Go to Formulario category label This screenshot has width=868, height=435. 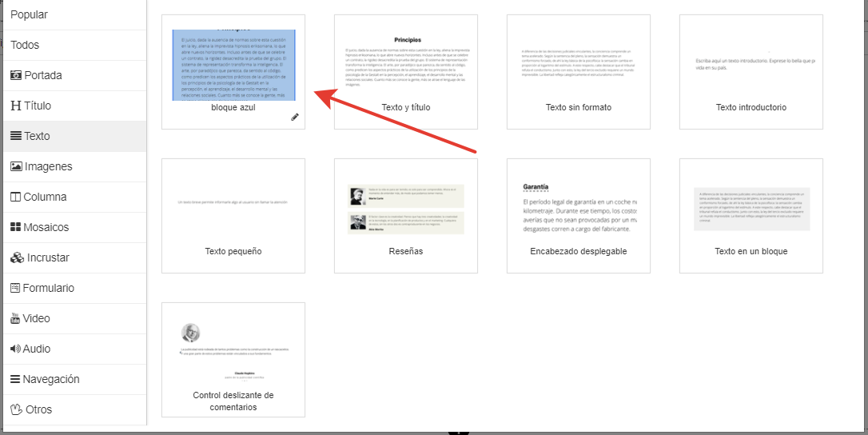point(48,288)
